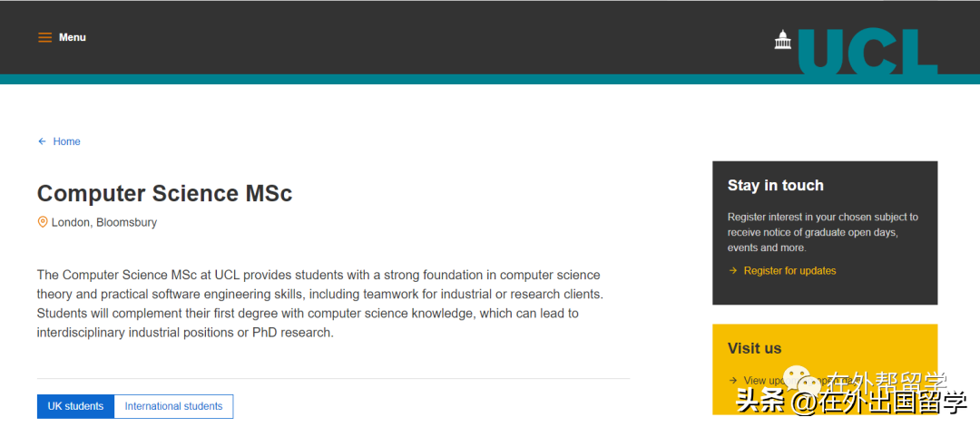980x427 pixels.
Task: Click the Visit us heading
Action: click(x=754, y=348)
